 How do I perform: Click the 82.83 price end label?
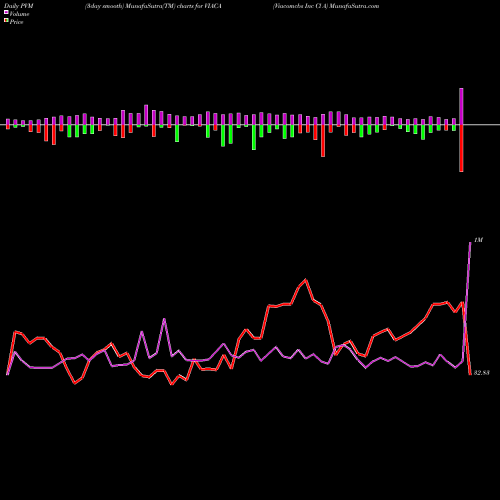(481, 373)
